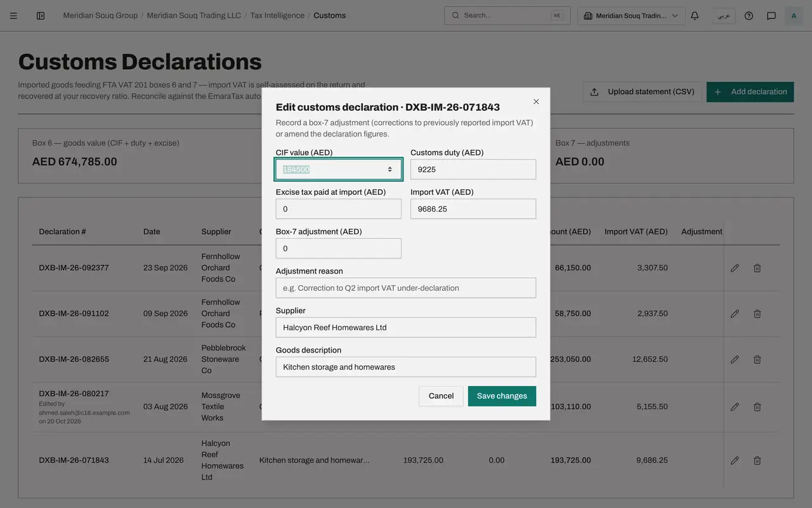Go to Meridian Souq Group breadcrumb
The height and width of the screenshot is (508, 812).
click(100, 15)
